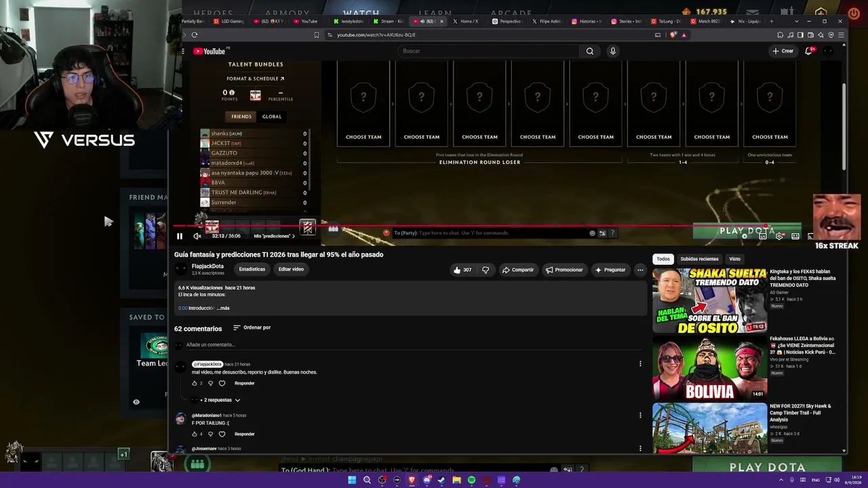The image size is (868, 488).
Task: Switch the player to theater mode
Action: click(795, 236)
